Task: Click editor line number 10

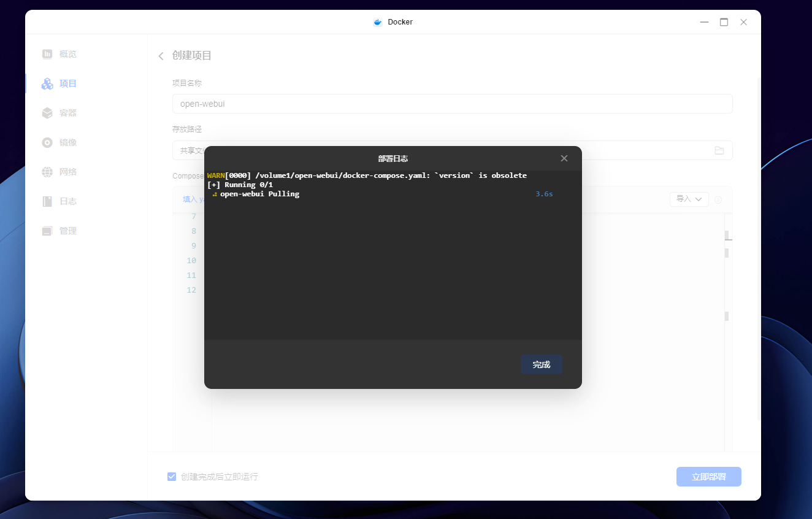Action: click(x=191, y=260)
